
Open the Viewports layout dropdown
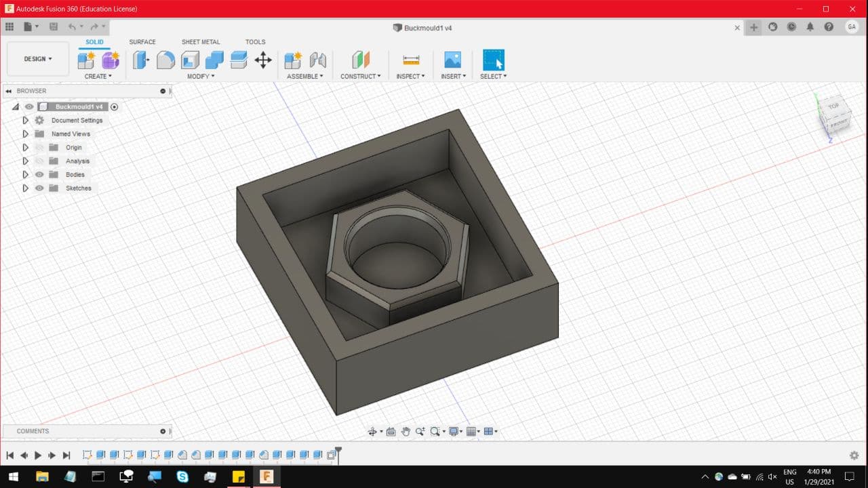[491, 432]
